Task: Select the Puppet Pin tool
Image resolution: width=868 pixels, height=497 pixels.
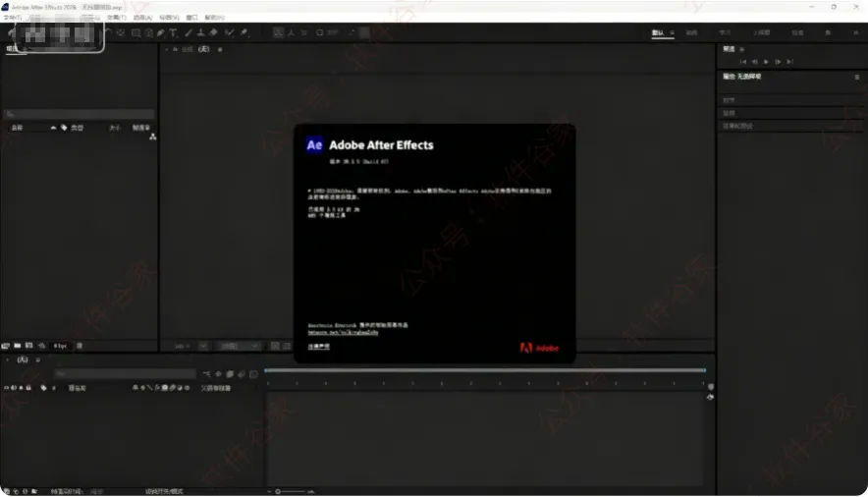Action: (244, 32)
